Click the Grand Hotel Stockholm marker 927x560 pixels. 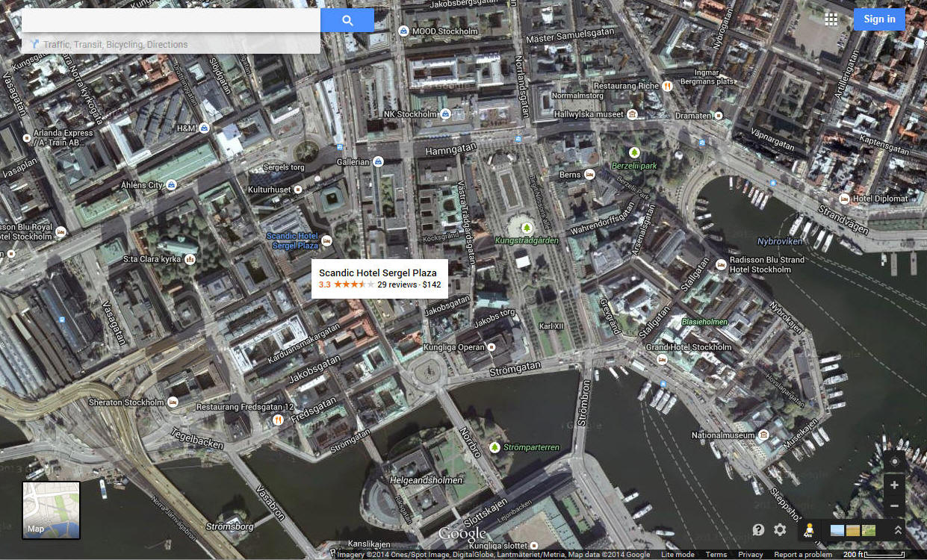(x=662, y=360)
